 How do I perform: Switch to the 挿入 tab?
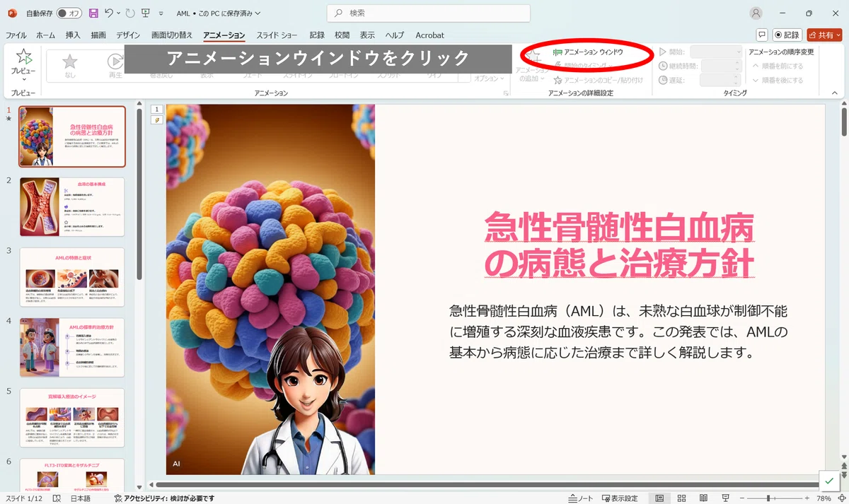[73, 35]
